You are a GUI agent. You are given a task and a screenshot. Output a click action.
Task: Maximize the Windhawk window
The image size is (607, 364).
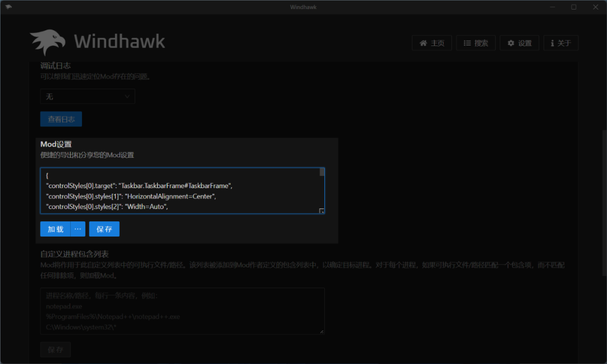pos(574,7)
